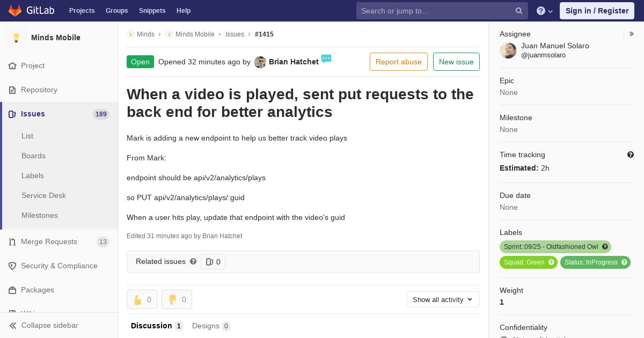The width and height of the screenshot is (644, 338).
Task: Click the related issues count badge icon
Action: pyautogui.click(x=209, y=262)
